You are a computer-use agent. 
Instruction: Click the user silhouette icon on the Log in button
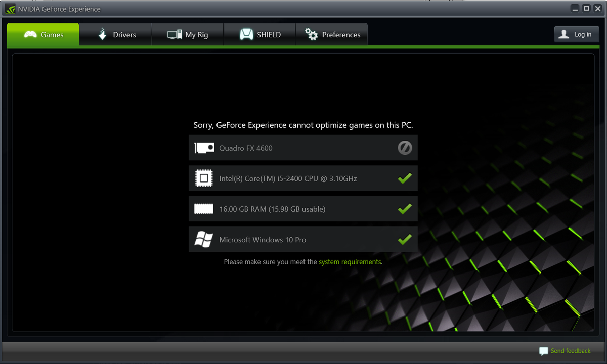(563, 34)
